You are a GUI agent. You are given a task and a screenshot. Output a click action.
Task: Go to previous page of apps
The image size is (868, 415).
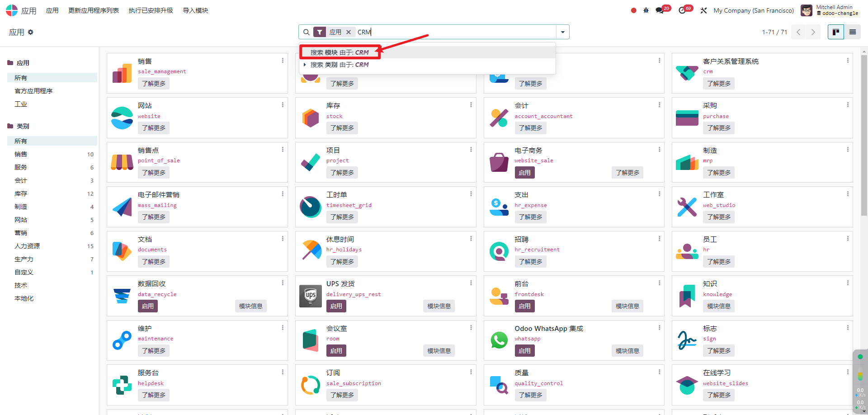(x=798, y=32)
